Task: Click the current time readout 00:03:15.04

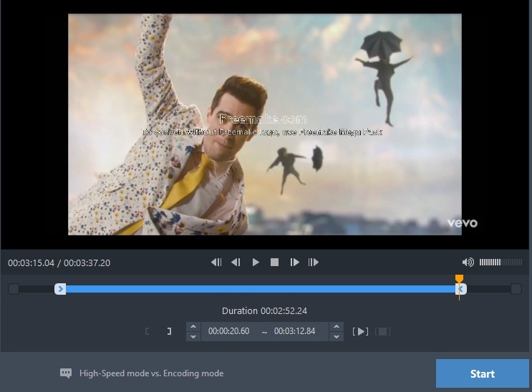Action: [x=31, y=263]
